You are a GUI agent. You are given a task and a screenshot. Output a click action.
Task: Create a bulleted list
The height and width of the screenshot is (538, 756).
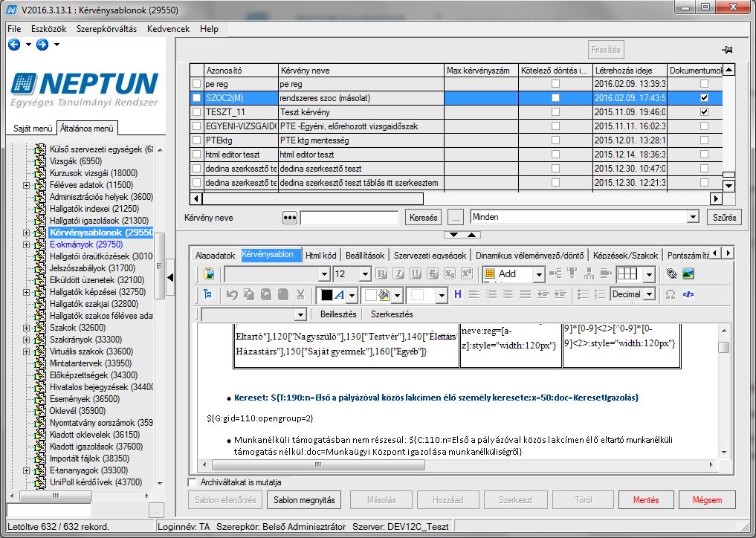(584, 294)
